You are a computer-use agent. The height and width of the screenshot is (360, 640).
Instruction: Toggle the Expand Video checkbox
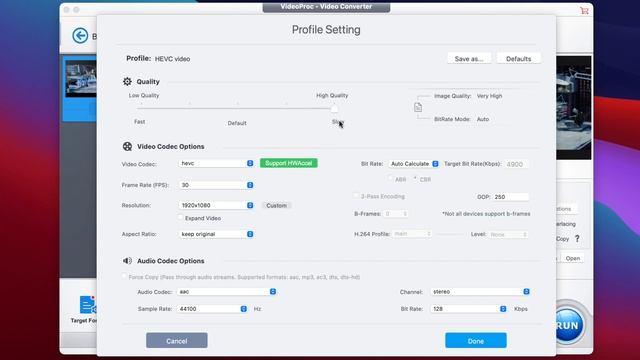coord(181,218)
